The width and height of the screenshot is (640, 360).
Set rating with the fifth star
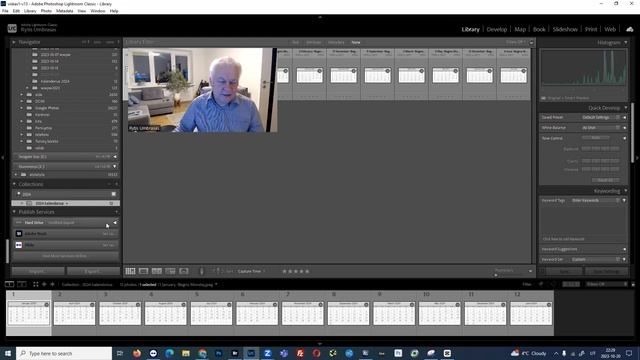point(307,271)
